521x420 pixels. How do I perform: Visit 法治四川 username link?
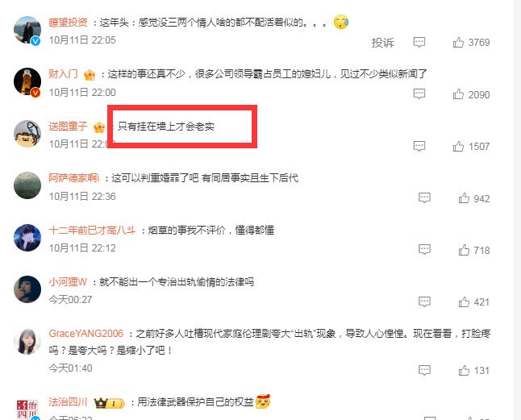(68, 401)
